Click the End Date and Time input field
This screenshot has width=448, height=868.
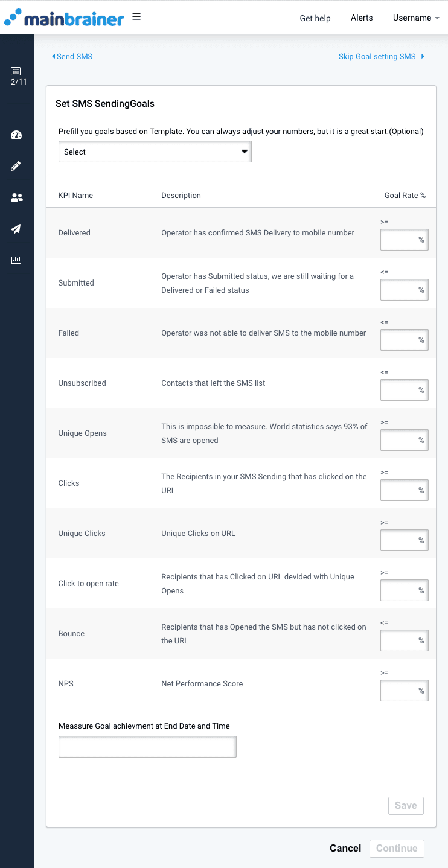click(147, 747)
